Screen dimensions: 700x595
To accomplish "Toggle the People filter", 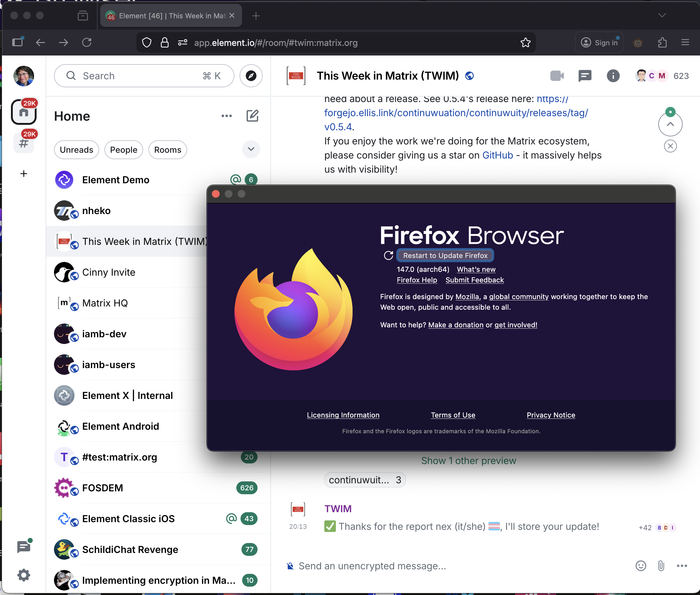I will point(124,150).
